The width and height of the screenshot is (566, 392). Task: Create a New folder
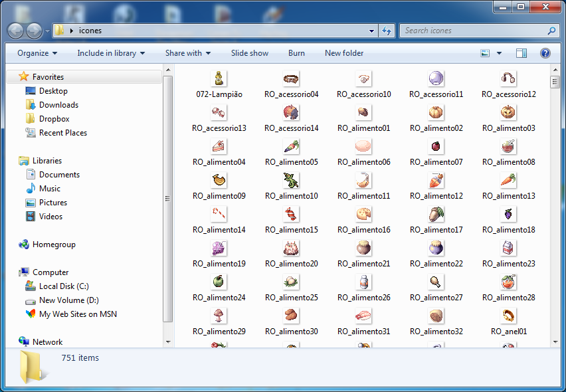click(344, 53)
